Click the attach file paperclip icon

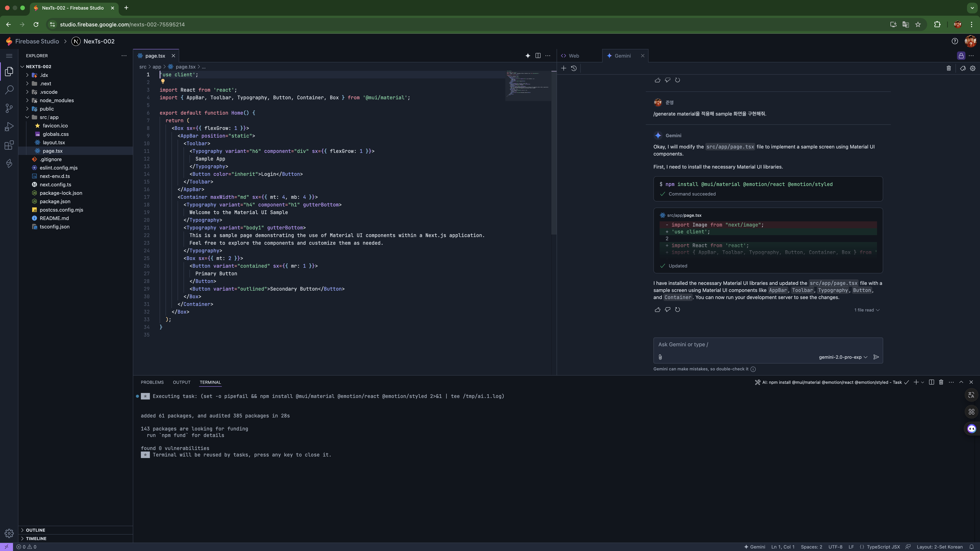pyautogui.click(x=660, y=357)
